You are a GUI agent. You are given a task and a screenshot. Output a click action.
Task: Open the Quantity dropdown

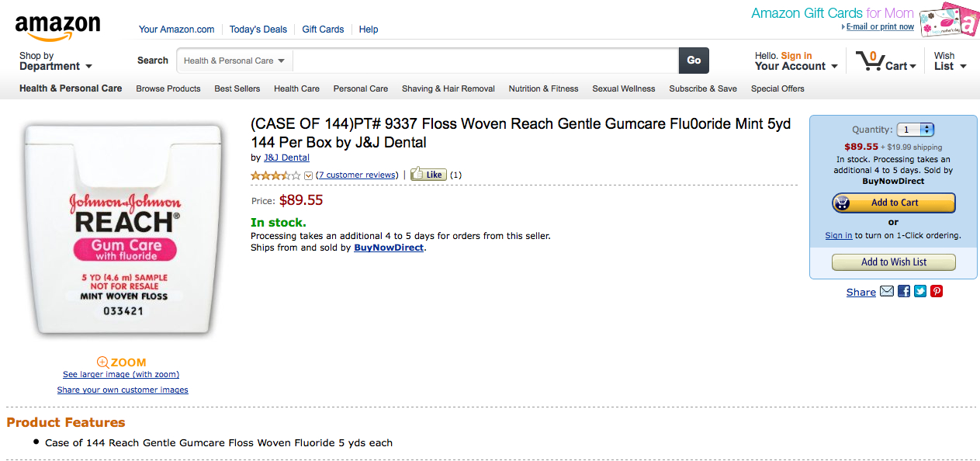click(916, 130)
